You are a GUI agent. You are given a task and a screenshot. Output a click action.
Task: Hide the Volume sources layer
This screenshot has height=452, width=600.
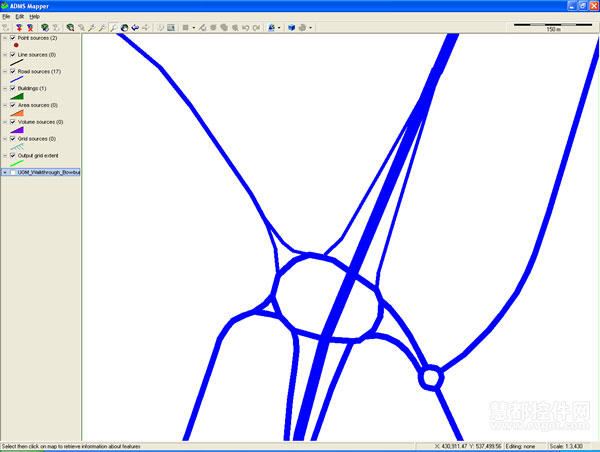(13, 122)
